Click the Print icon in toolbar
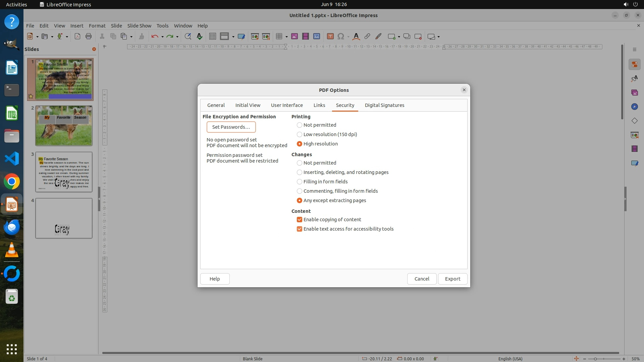Image resolution: width=644 pixels, height=362 pixels. point(89,37)
